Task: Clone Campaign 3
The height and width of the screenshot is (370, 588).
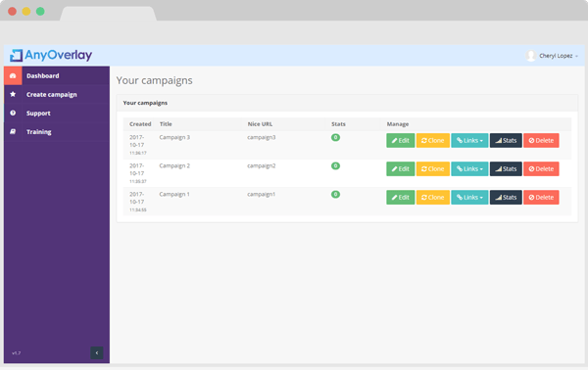Action: tap(433, 140)
